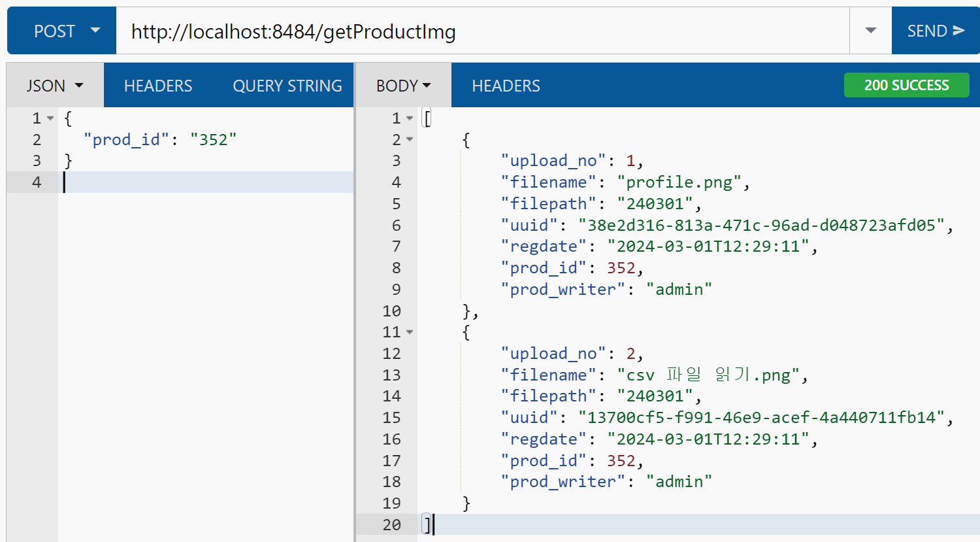Switch to the response HEADERS tab
980x542 pixels.
[506, 86]
